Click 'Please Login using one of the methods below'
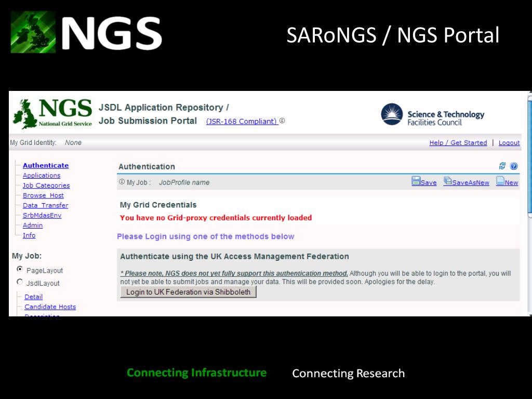This screenshot has width=532, height=399. tap(206, 236)
